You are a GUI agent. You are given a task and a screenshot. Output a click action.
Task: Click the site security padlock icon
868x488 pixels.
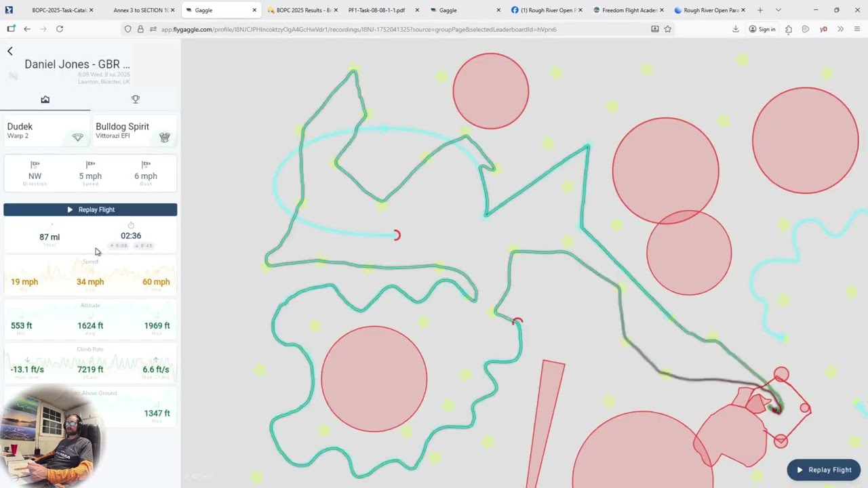click(140, 29)
